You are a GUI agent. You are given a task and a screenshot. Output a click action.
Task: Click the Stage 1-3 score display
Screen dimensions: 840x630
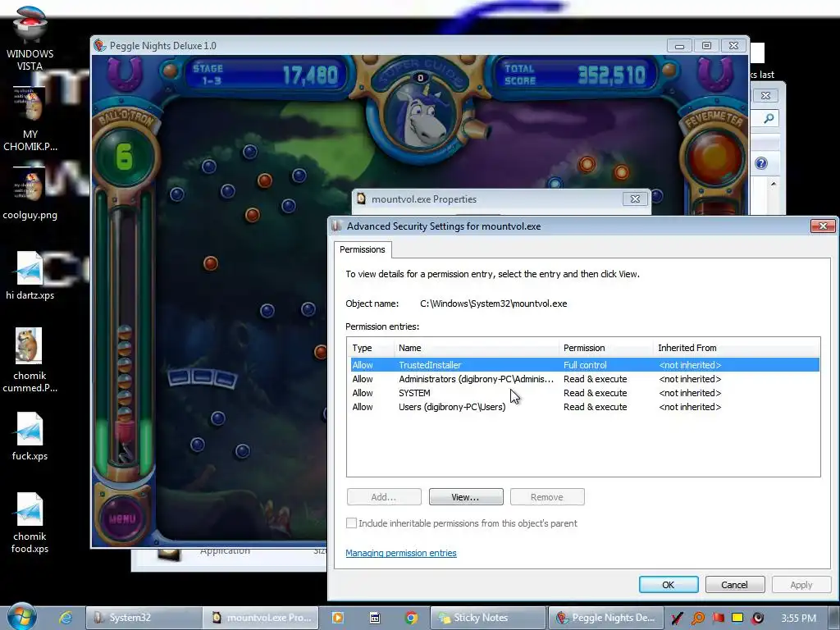coord(266,75)
